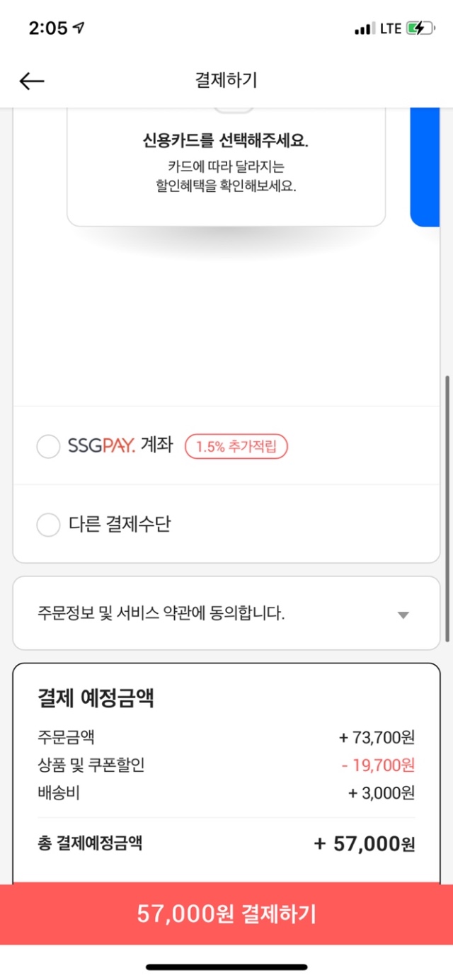453x980 pixels.
Task: Tap the SSGPAY logo
Action: point(101,447)
